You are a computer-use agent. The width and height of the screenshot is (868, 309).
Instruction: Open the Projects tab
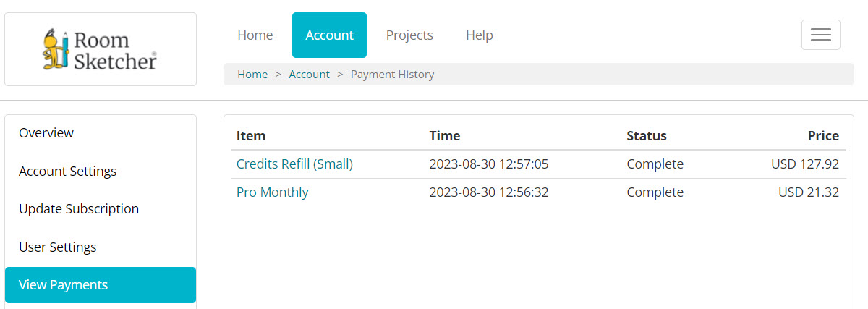409,35
